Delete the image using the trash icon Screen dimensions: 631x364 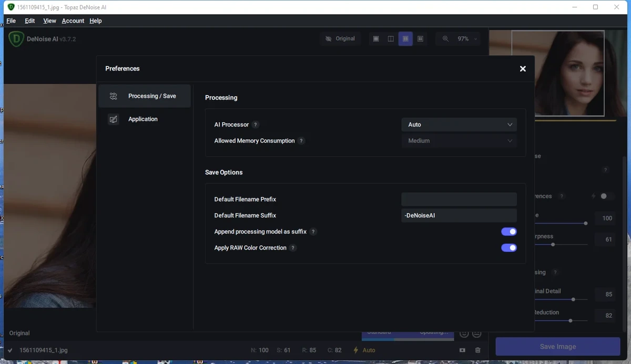tap(478, 350)
